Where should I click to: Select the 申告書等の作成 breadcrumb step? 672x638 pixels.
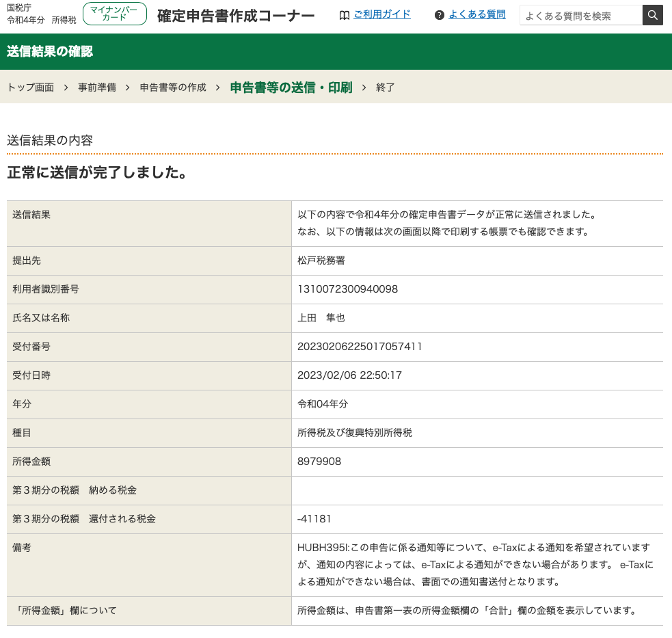click(x=173, y=88)
